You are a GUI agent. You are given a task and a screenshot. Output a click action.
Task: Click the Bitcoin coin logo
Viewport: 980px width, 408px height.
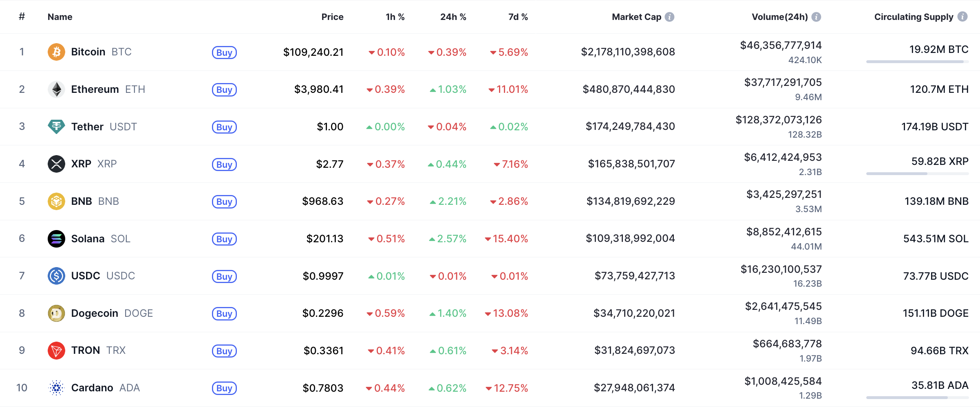pyautogui.click(x=56, y=52)
